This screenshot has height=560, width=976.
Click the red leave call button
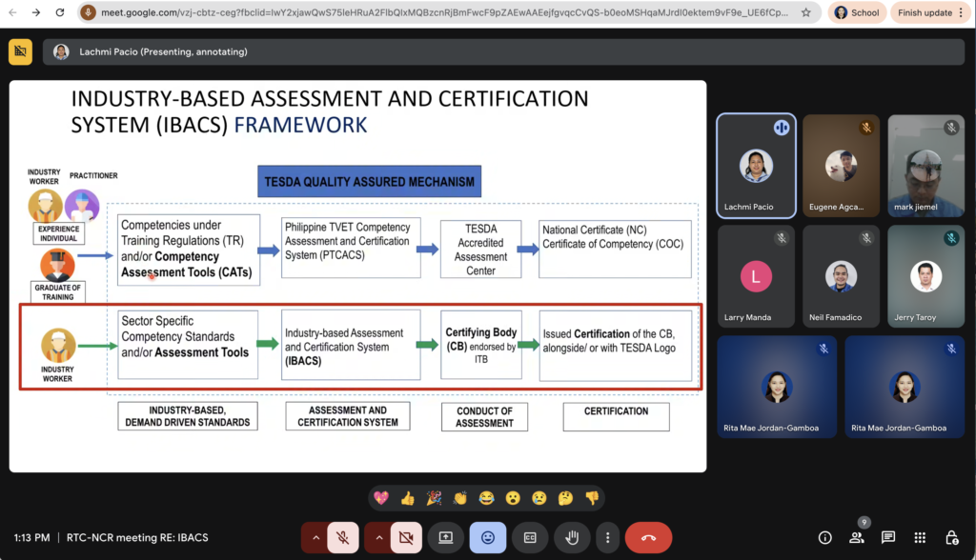click(648, 537)
